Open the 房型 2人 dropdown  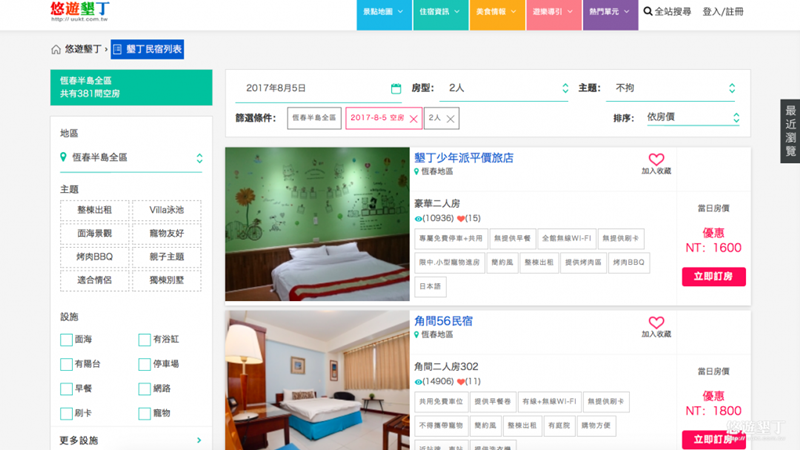(x=507, y=88)
